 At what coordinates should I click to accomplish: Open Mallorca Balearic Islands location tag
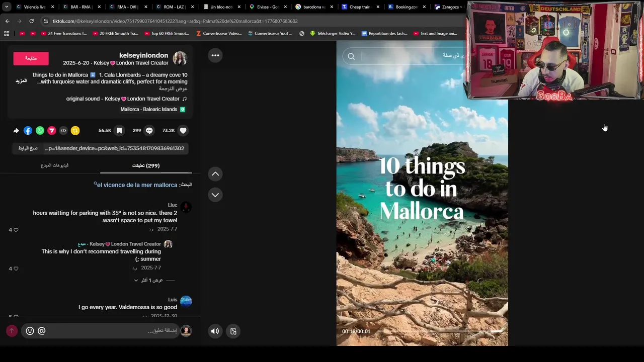(x=153, y=110)
